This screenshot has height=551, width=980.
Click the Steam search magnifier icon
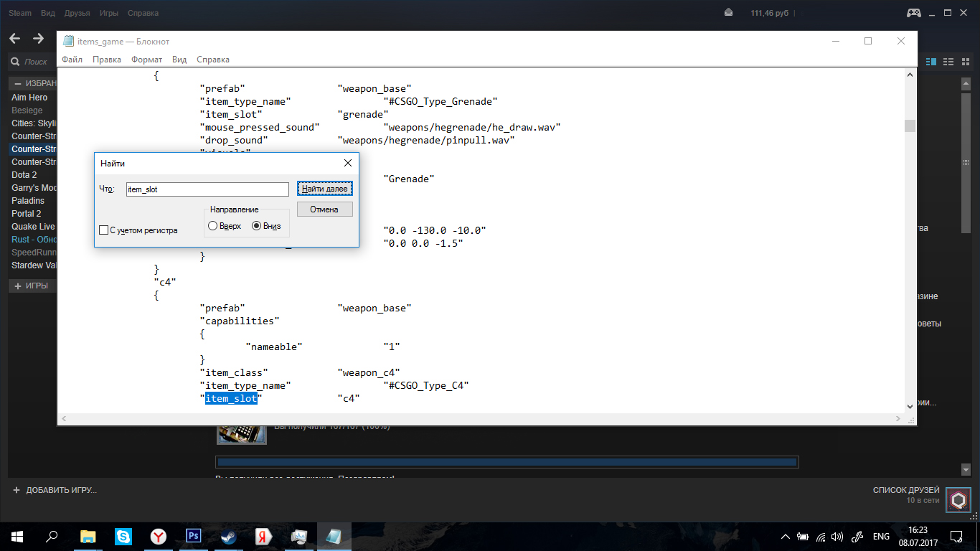coord(16,62)
